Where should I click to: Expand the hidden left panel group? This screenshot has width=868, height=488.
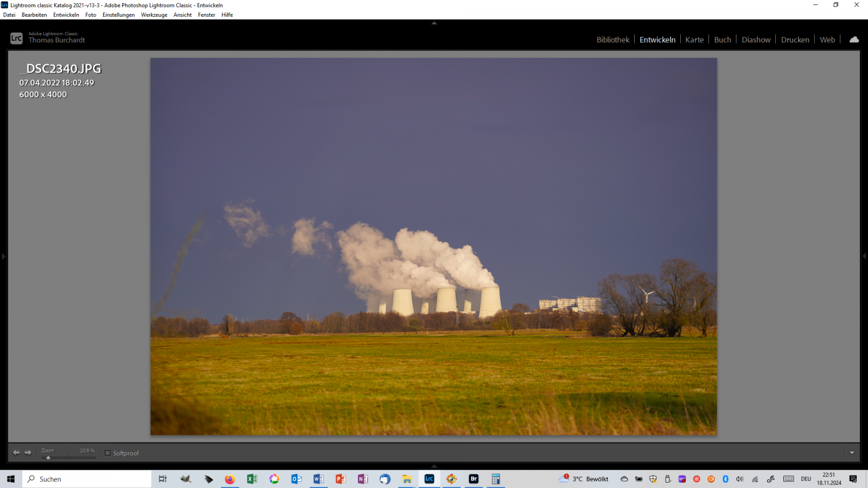(x=3, y=256)
